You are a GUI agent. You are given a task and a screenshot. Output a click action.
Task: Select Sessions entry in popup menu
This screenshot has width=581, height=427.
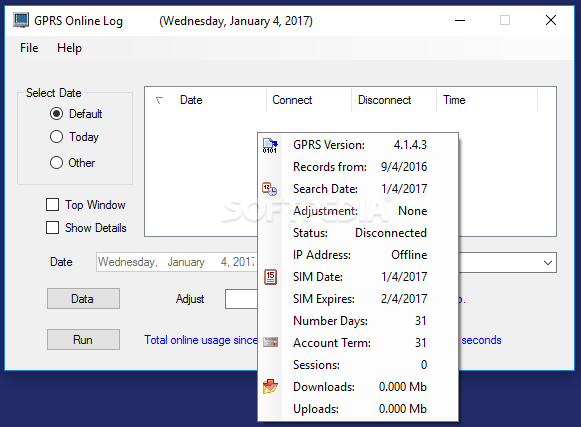coord(358,365)
